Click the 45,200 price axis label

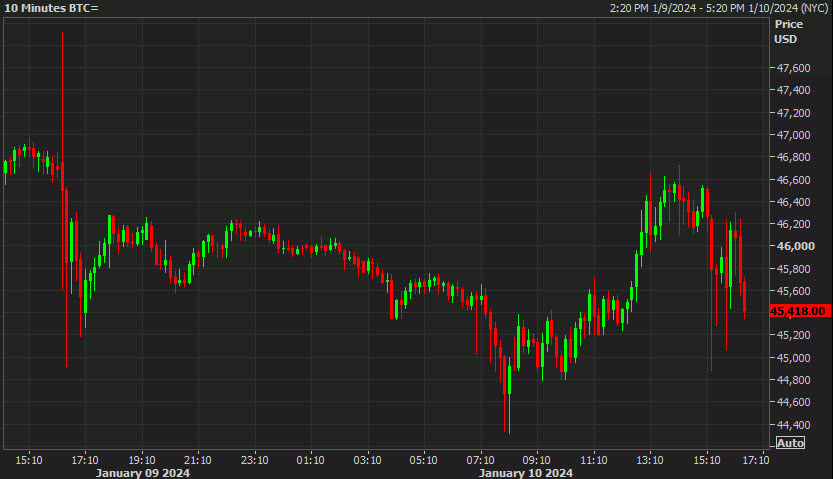[793, 335]
